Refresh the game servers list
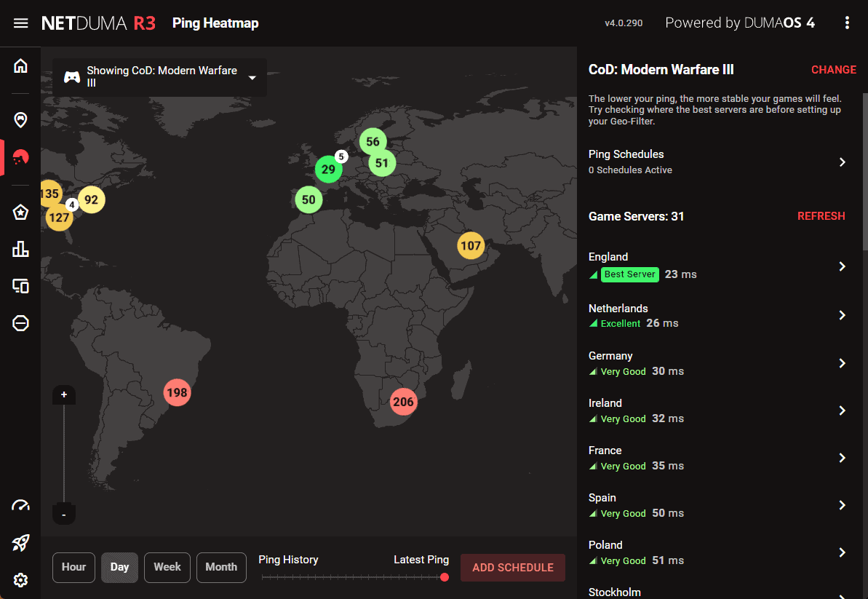This screenshot has width=868, height=599. [x=821, y=216]
